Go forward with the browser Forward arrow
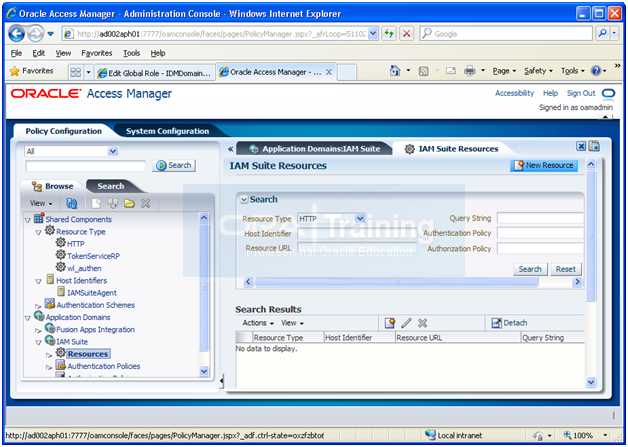 pos(36,34)
